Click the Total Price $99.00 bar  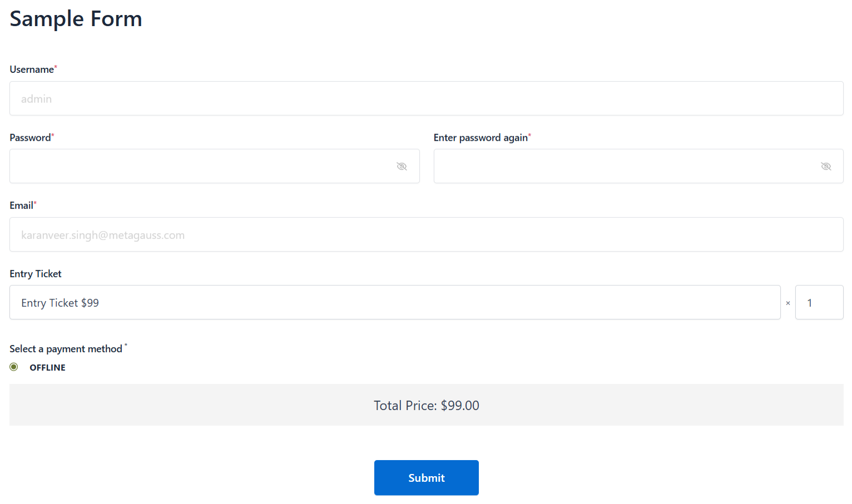point(426,406)
